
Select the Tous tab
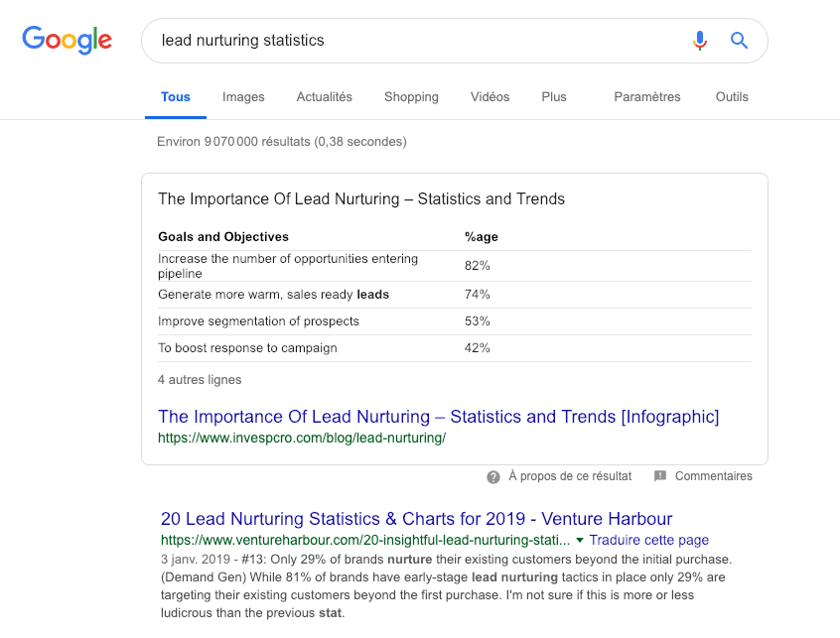pos(176,97)
